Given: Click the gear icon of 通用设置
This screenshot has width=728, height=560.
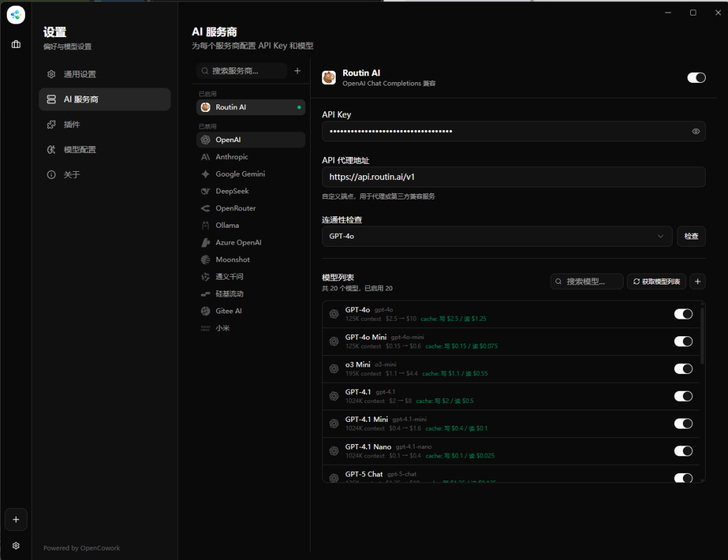Looking at the screenshot, I should 51,74.
